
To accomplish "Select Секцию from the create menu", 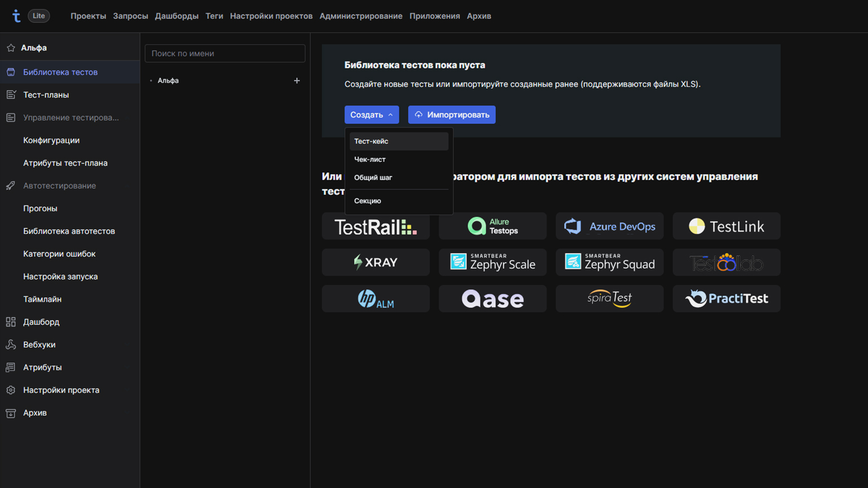I will point(399,201).
